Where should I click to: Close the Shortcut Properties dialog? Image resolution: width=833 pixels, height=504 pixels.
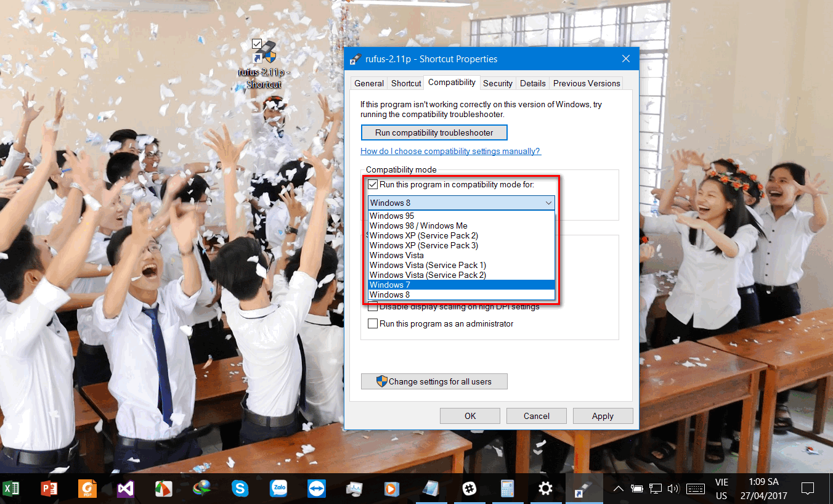click(x=626, y=59)
